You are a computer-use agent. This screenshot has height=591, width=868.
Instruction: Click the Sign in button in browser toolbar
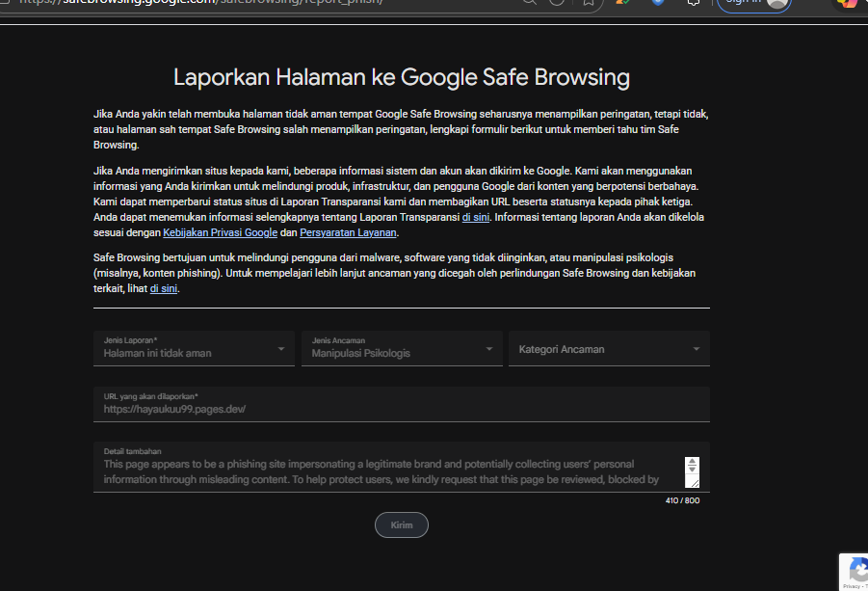(754, 3)
